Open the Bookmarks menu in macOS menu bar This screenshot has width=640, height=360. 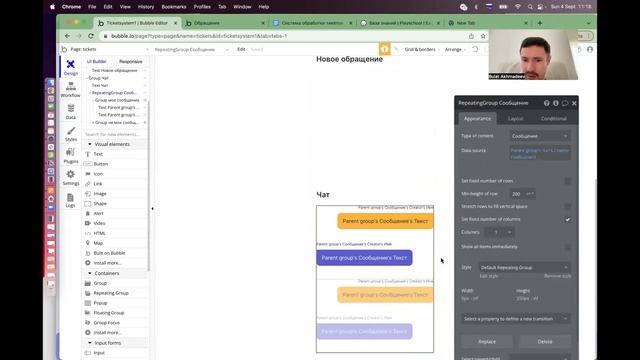[x=174, y=7]
